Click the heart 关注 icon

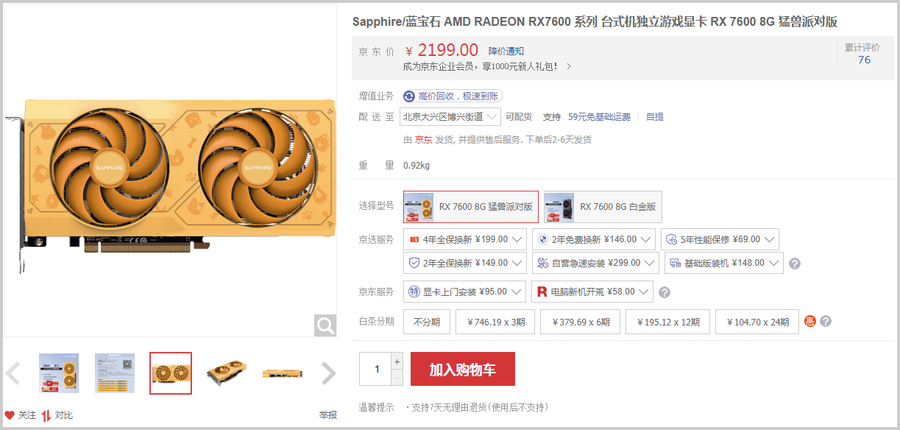coord(9,415)
